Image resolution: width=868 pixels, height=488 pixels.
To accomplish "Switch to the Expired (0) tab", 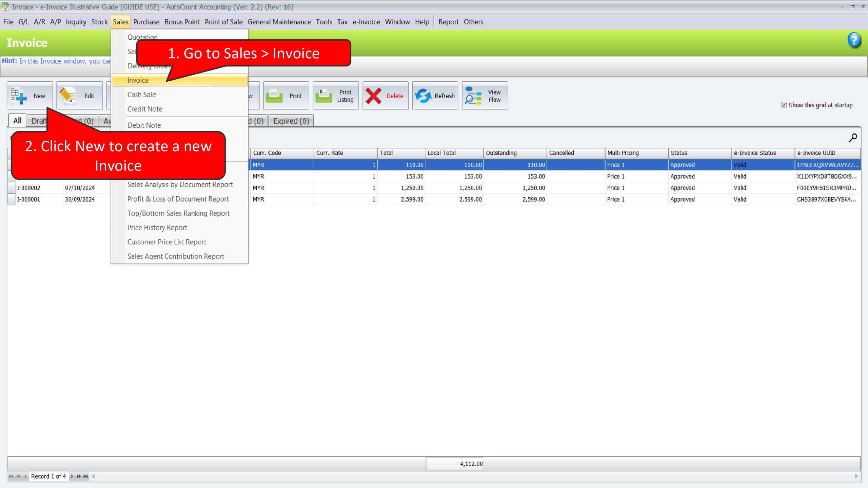I will [x=291, y=121].
